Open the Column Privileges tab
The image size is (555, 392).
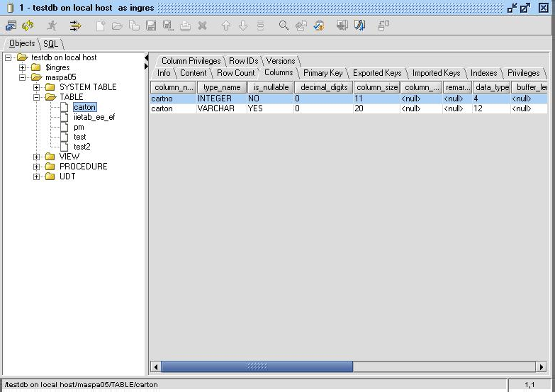(191, 61)
